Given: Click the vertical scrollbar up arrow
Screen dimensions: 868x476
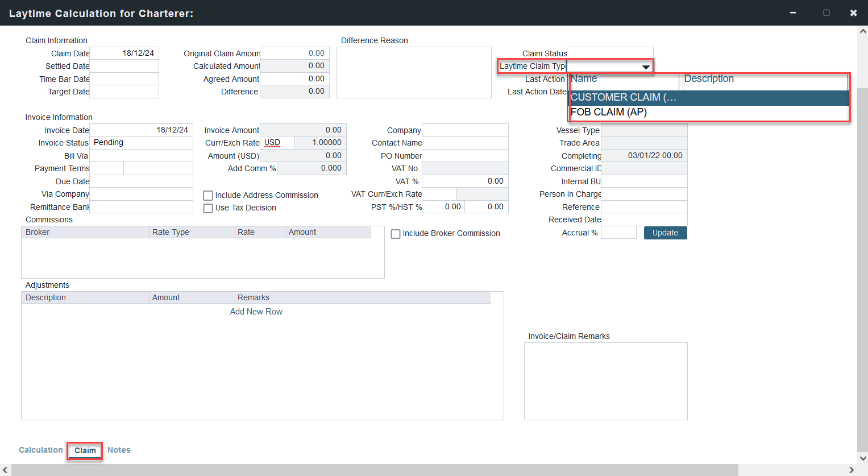Looking at the screenshot, I should click(x=863, y=32).
